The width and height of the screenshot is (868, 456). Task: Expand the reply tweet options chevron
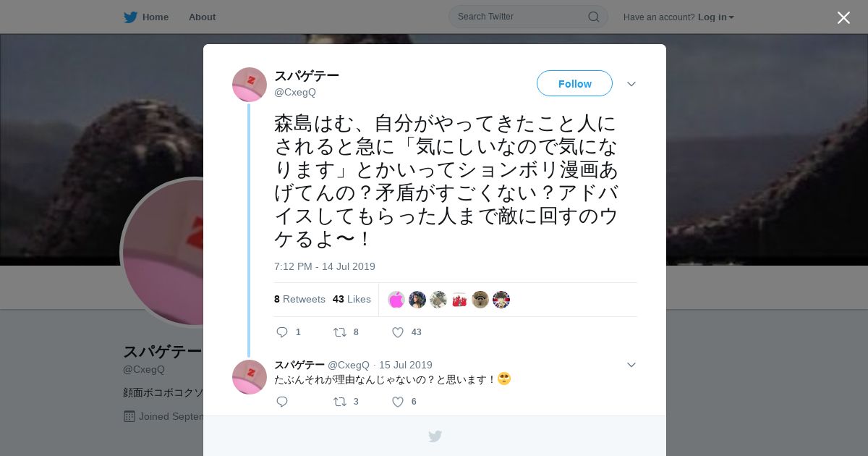[x=631, y=365]
